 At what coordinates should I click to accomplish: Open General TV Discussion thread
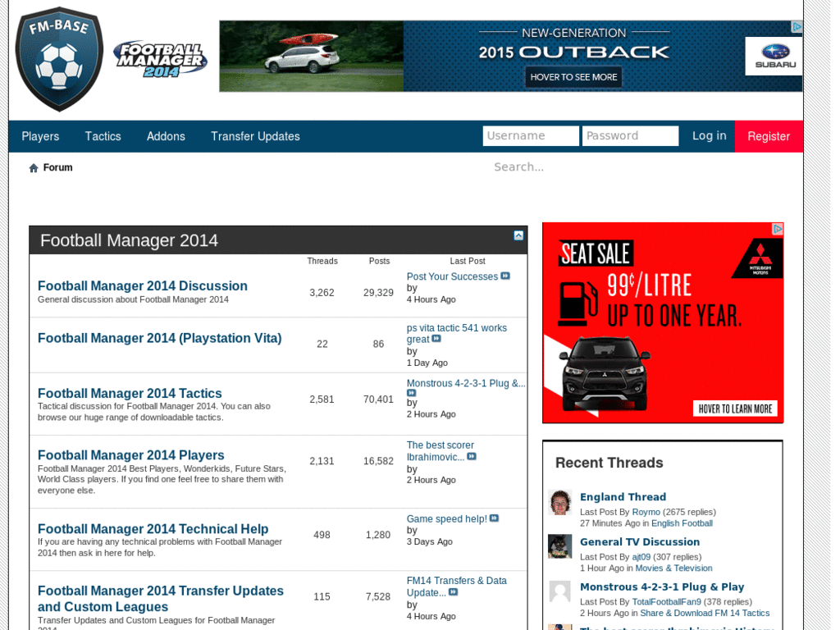[640, 542]
